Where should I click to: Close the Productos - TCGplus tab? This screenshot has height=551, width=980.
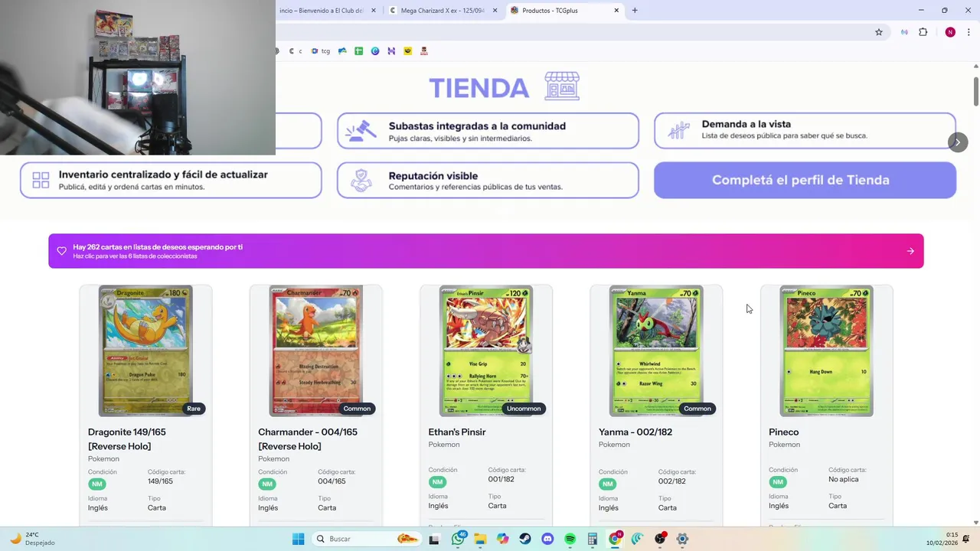pos(616,11)
